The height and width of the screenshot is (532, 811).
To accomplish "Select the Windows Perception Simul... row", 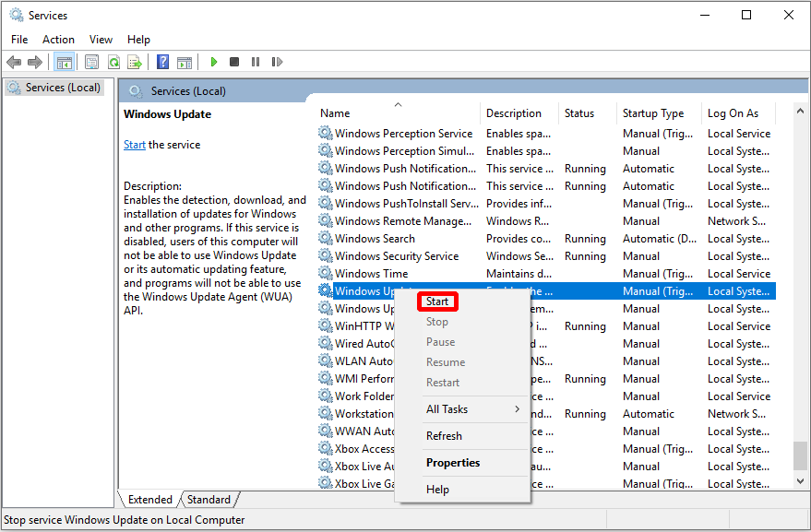I will [x=545, y=151].
